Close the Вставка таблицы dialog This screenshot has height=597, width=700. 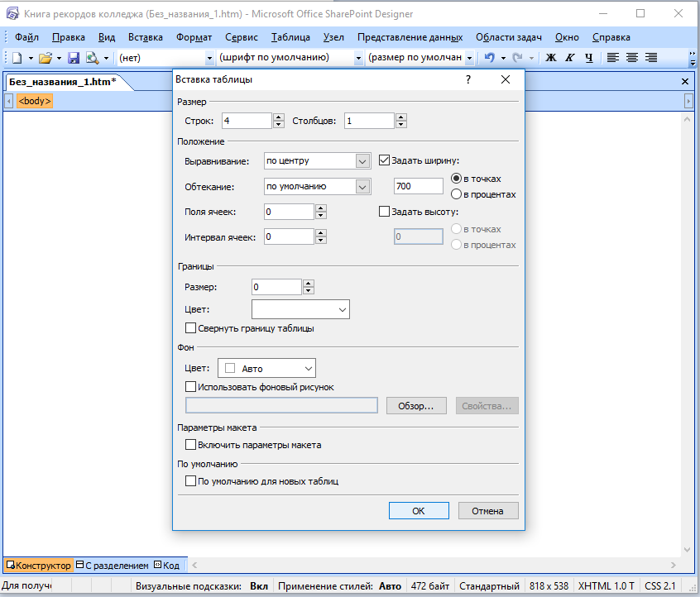pyautogui.click(x=506, y=79)
